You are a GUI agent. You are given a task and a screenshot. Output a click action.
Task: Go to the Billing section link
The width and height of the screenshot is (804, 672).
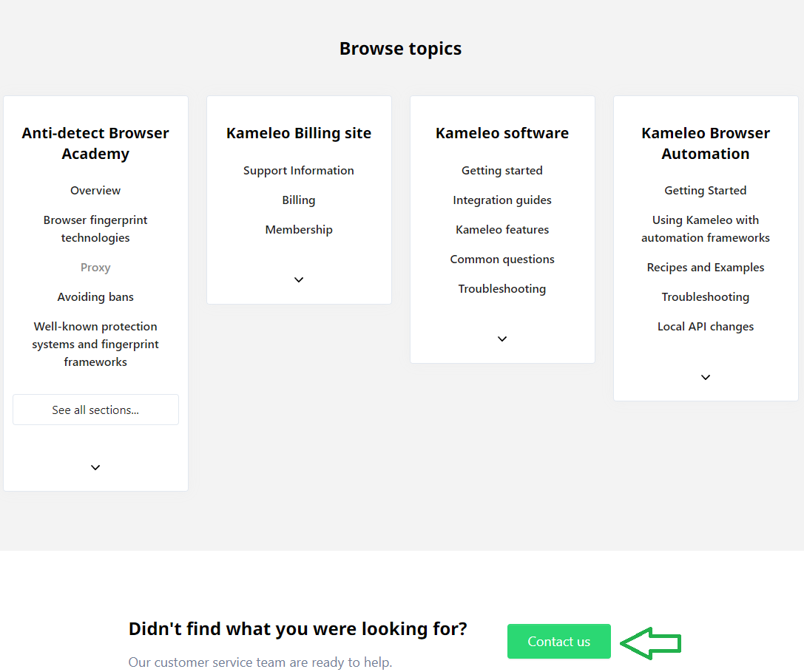299,200
